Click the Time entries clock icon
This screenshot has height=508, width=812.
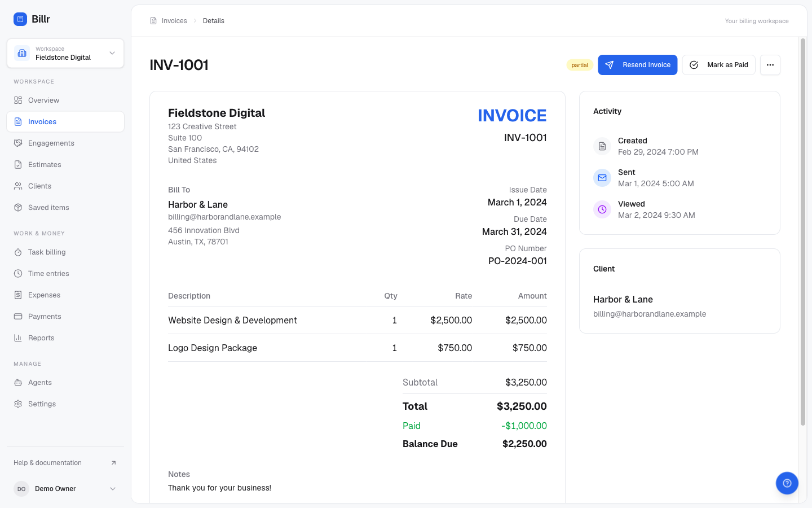18,274
